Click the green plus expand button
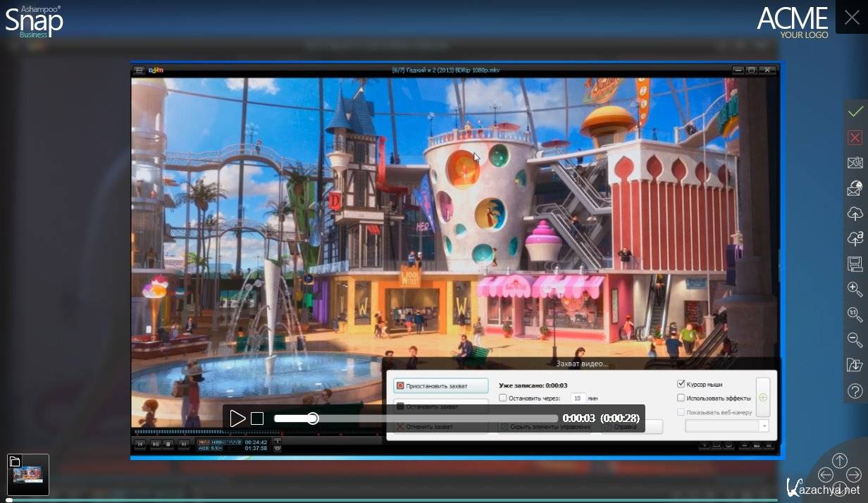This screenshot has height=503, width=868. click(762, 397)
